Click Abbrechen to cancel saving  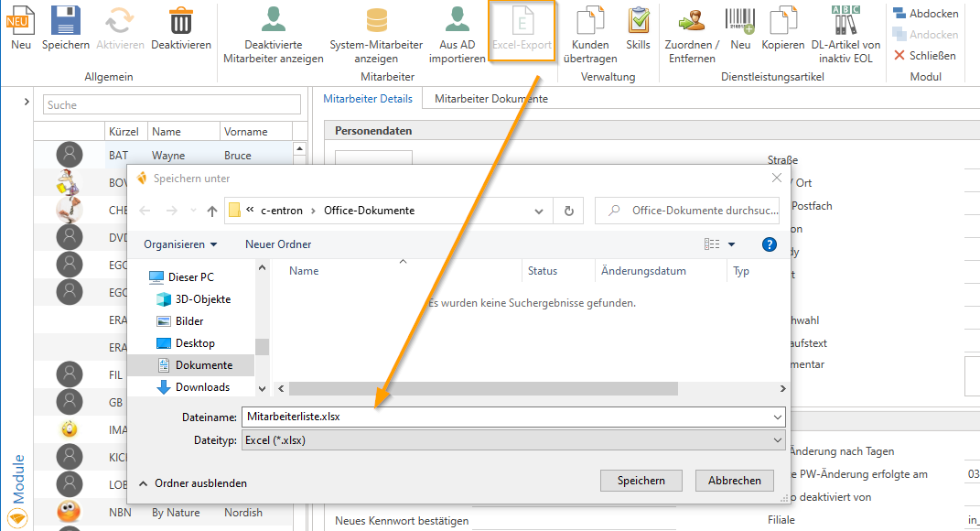click(x=734, y=481)
